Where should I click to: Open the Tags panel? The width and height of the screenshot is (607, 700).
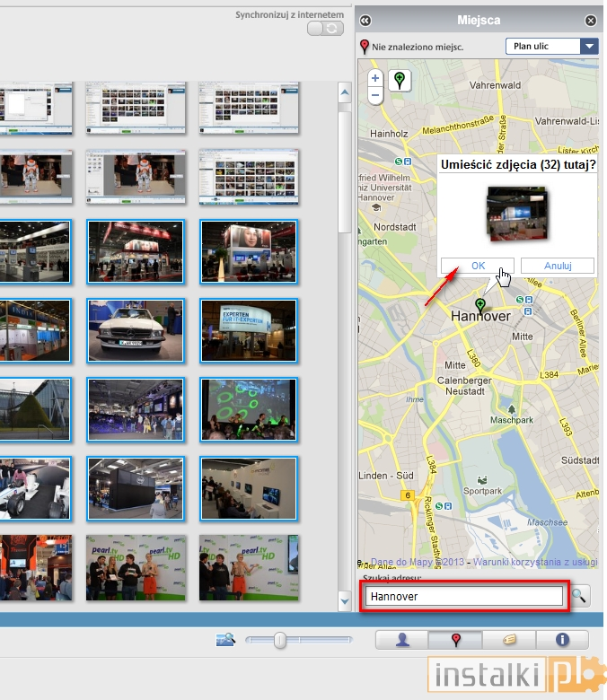(508, 640)
